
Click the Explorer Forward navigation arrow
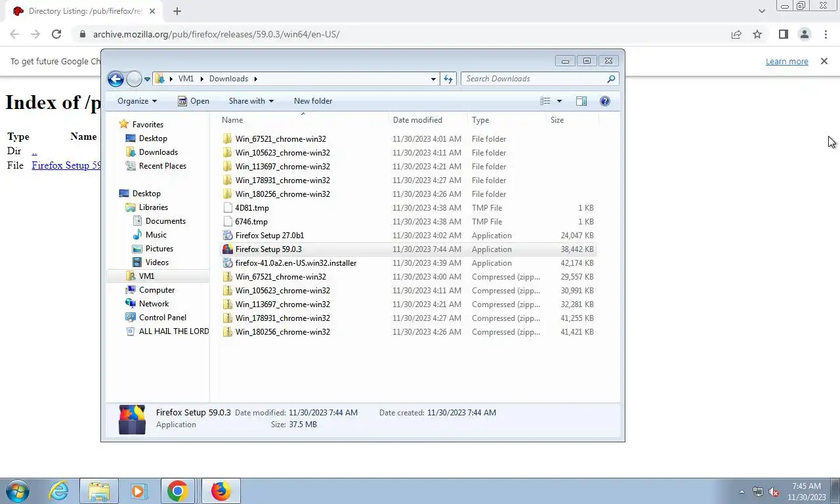point(134,79)
